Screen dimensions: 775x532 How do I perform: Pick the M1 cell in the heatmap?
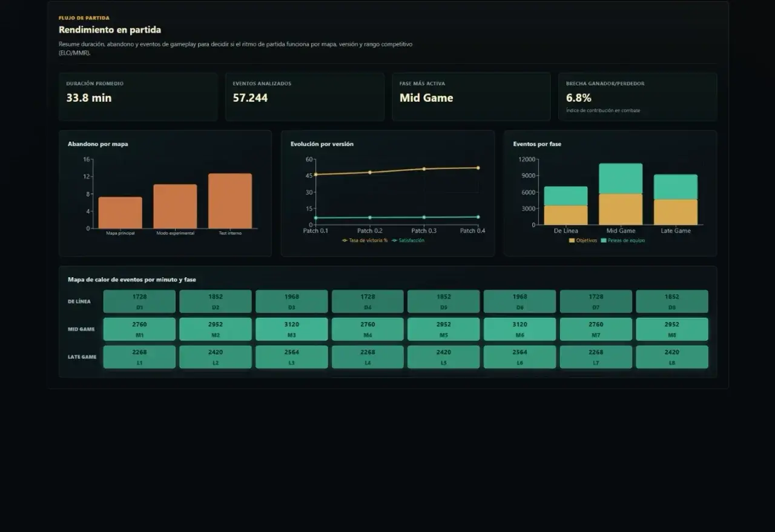point(139,329)
